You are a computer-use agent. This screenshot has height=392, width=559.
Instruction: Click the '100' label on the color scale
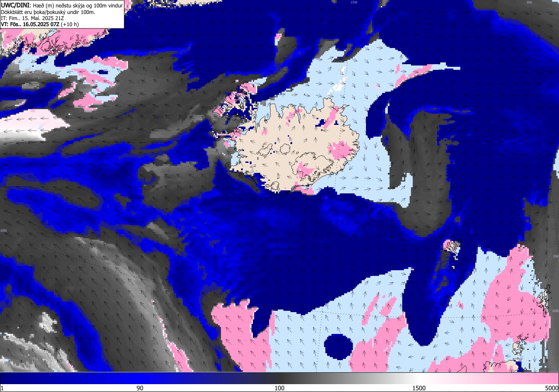[279, 388]
